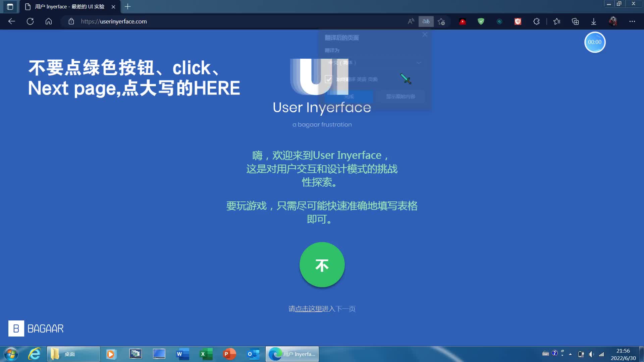
Task: Open the translate page icon
Action: (x=426, y=21)
